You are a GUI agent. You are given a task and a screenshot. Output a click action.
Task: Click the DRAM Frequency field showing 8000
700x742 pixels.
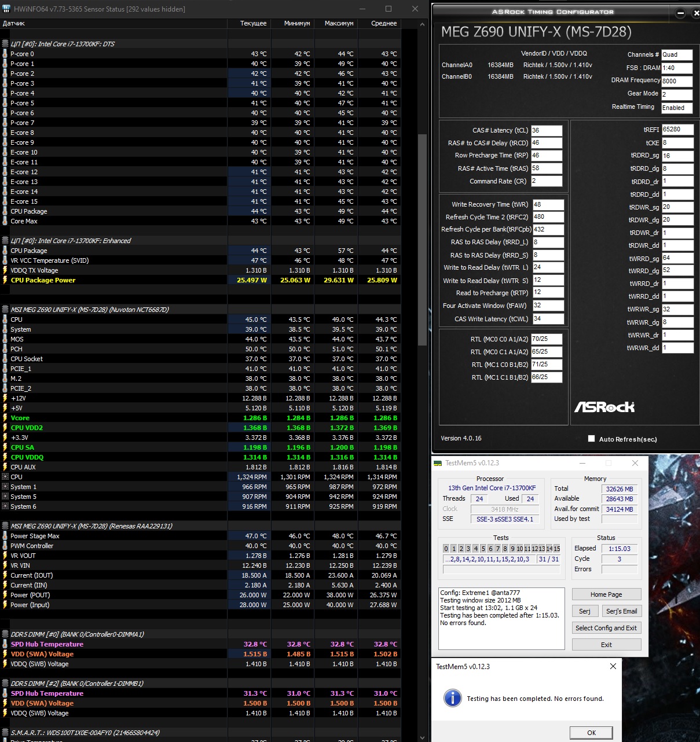(x=677, y=81)
